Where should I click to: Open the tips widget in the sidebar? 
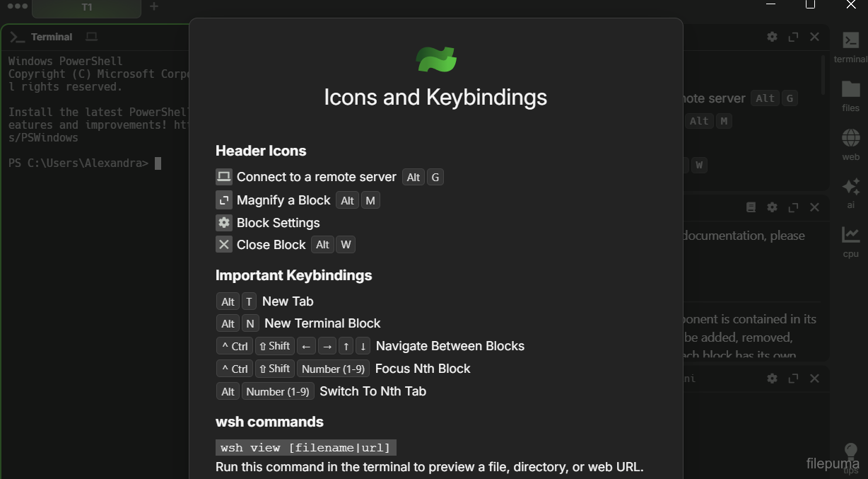[x=850, y=454]
